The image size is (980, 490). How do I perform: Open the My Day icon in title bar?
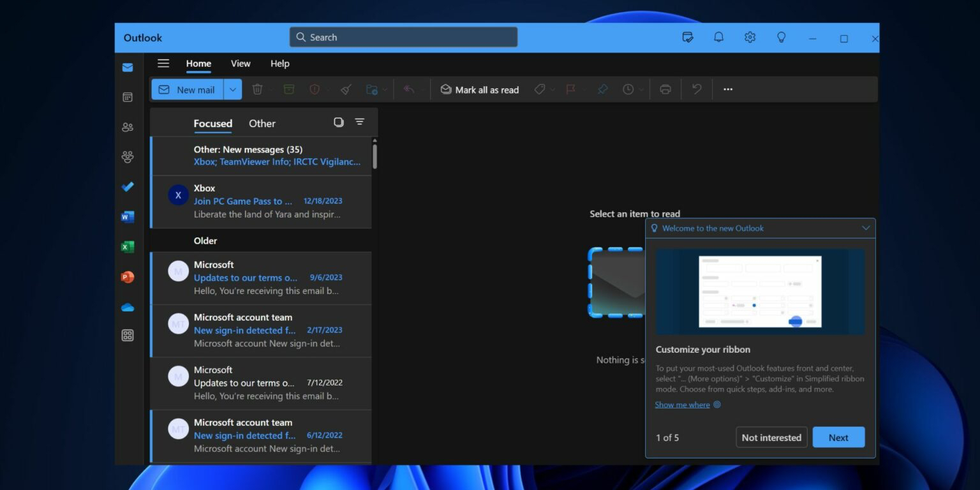point(688,38)
